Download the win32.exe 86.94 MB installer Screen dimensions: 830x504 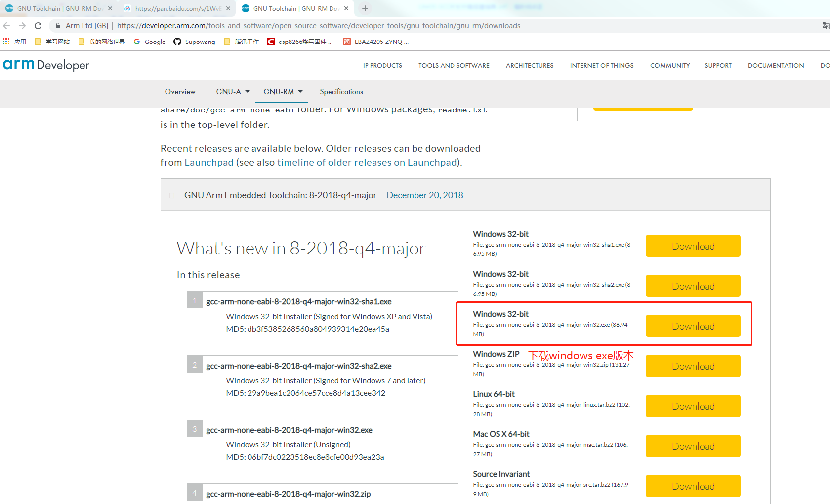(693, 326)
